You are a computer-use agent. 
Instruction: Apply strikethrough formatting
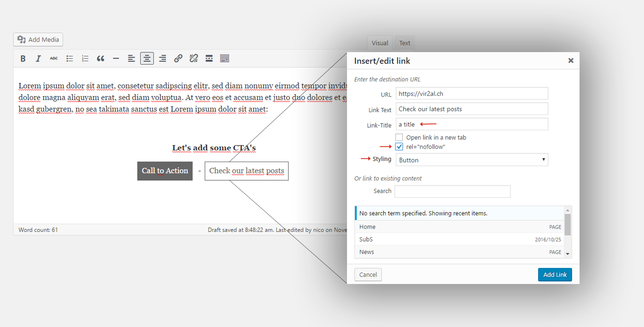[54, 59]
